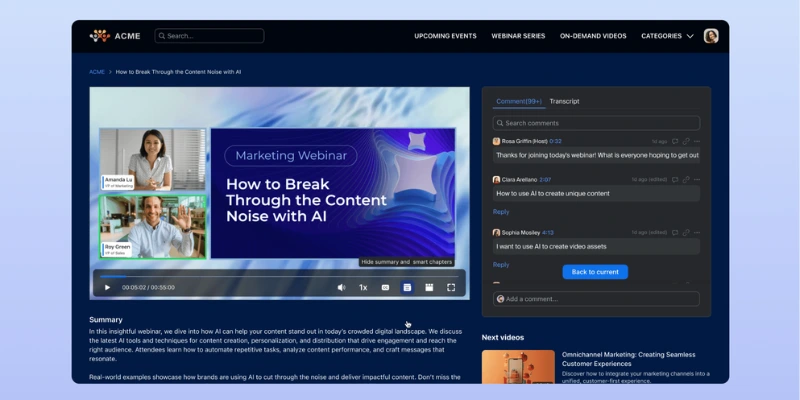The width and height of the screenshot is (800, 400).
Task: Click the Back to current button
Action: tap(595, 272)
